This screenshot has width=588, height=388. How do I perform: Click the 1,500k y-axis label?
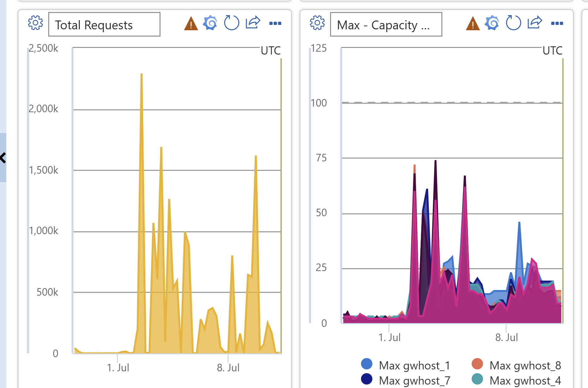point(44,170)
